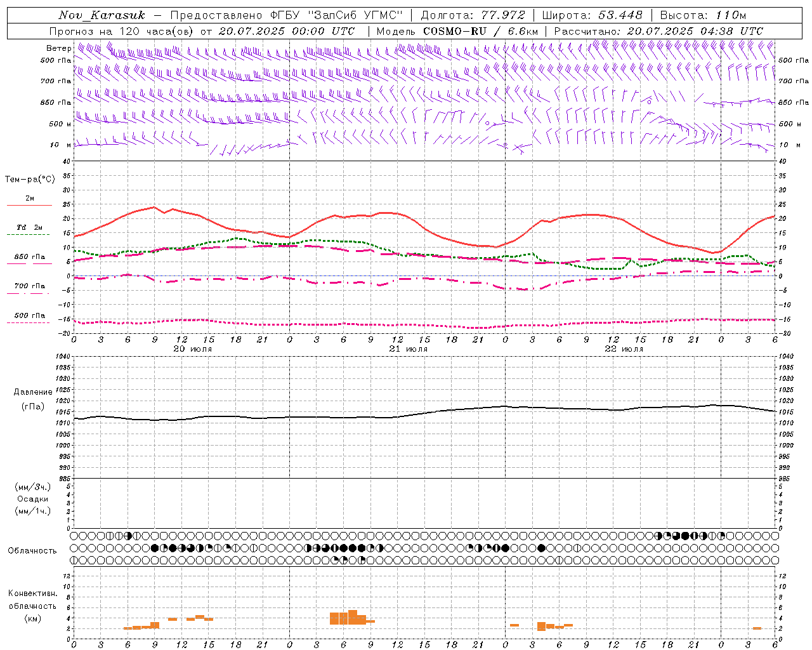Click the '700 гПа' label beside the wind barbs
This screenshot has height=650, width=812.
coord(56,81)
